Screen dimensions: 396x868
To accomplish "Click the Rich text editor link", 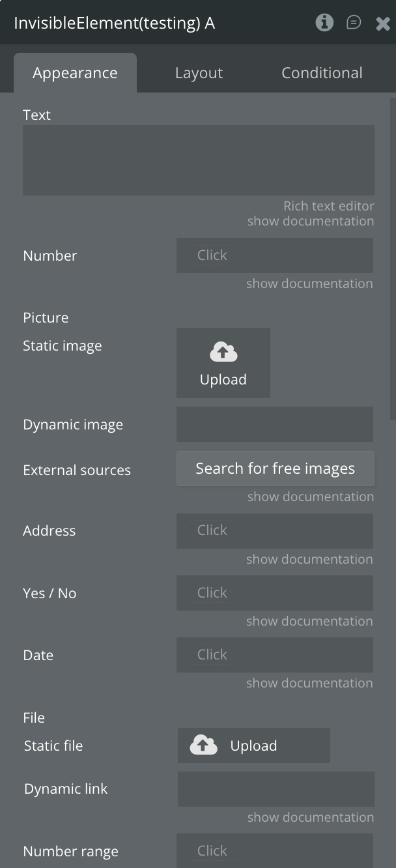I will click(x=328, y=206).
